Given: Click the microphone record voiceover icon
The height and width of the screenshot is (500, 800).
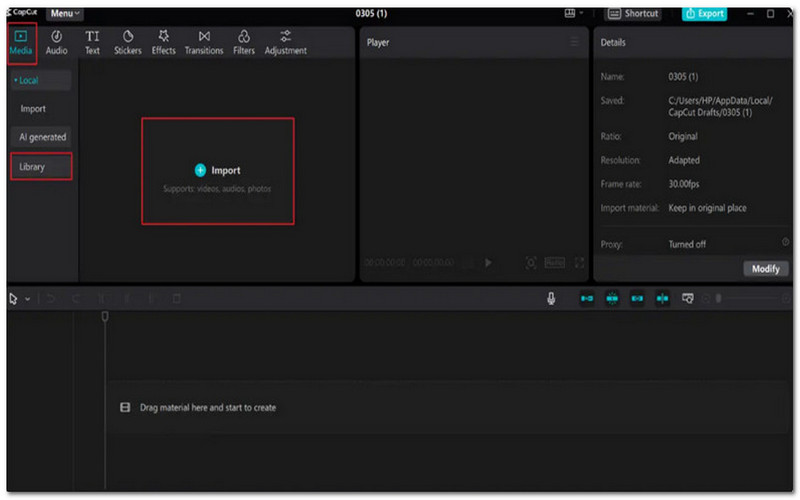Looking at the screenshot, I should (551, 298).
